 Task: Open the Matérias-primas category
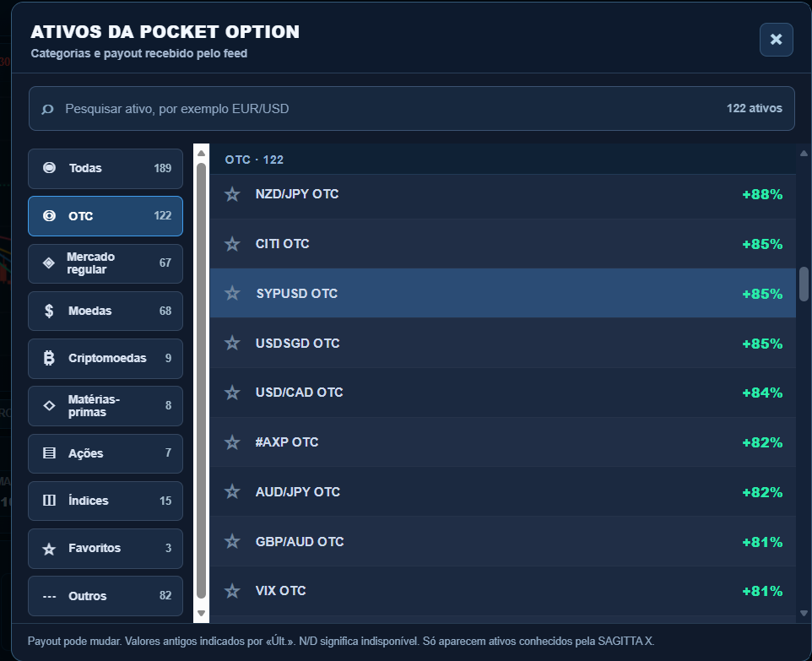(106, 405)
